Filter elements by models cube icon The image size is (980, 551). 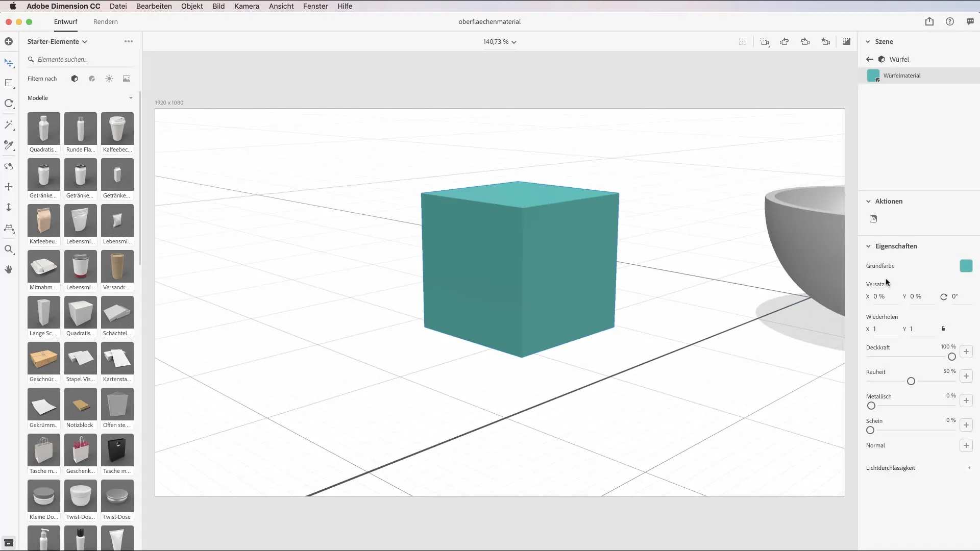point(75,79)
